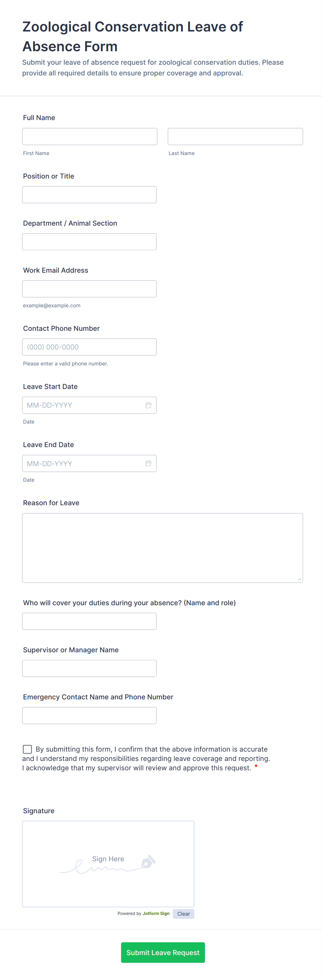Select the Department / Animal Section field
Image resolution: width=322 pixels, height=980 pixels.
point(89,242)
